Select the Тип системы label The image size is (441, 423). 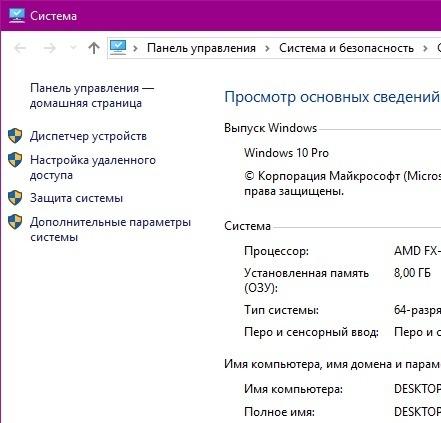click(281, 310)
